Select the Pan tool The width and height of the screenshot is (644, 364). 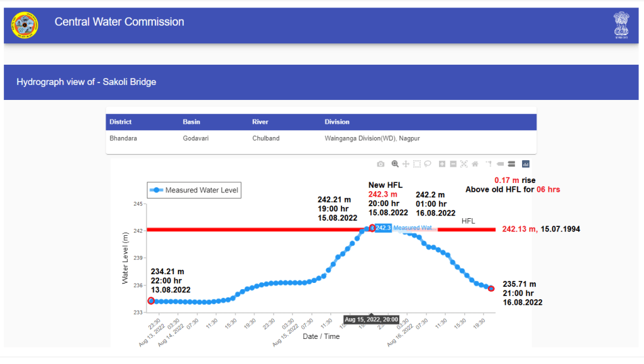coord(406,164)
